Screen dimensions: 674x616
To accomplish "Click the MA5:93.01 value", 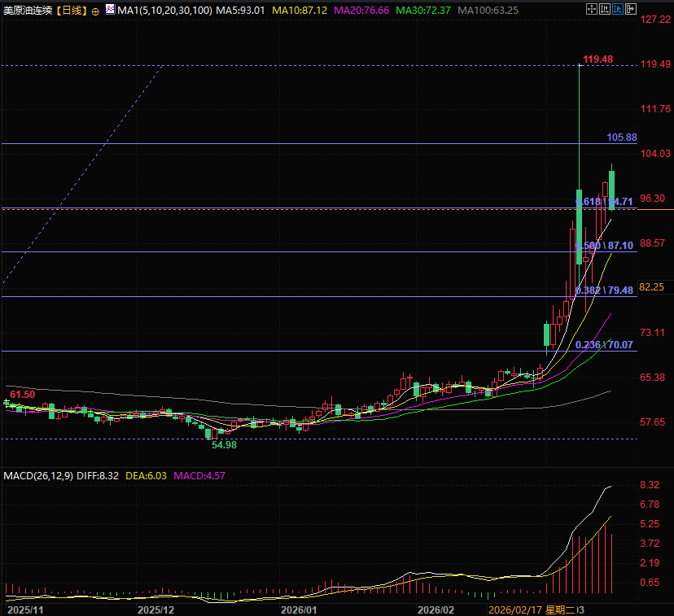I will 240,11.
